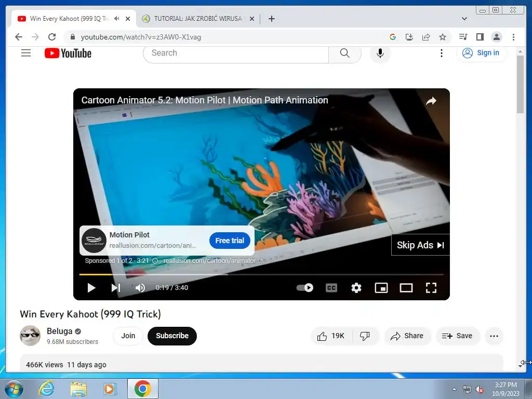Bookmark this page with star
Viewport: 532px width, 399px height.
pyautogui.click(x=443, y=37)
